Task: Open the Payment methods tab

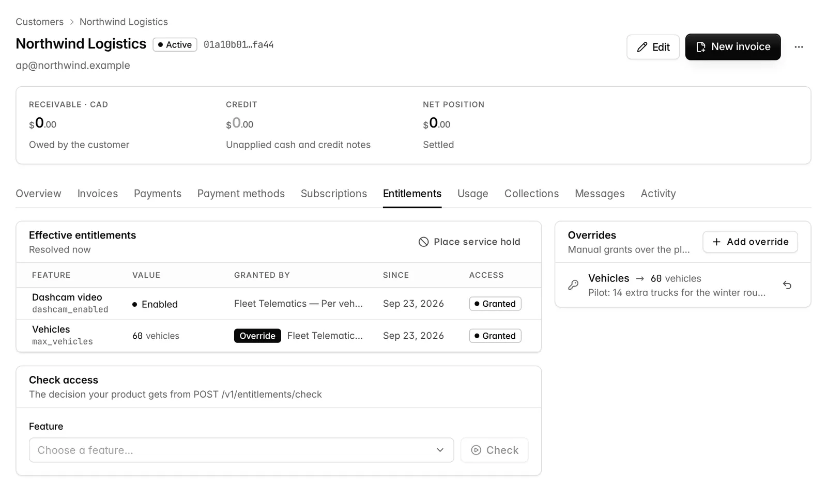Action: pyautogui.click(x=241, y=194)
